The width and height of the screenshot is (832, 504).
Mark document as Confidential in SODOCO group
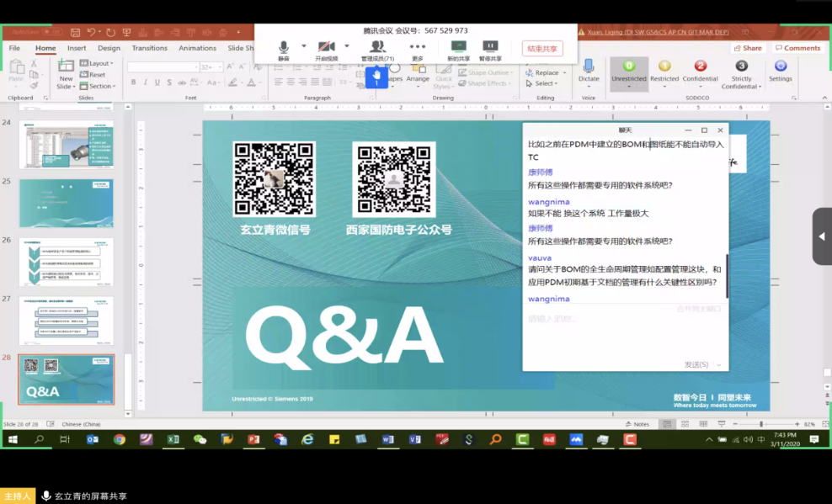point(700,72)
